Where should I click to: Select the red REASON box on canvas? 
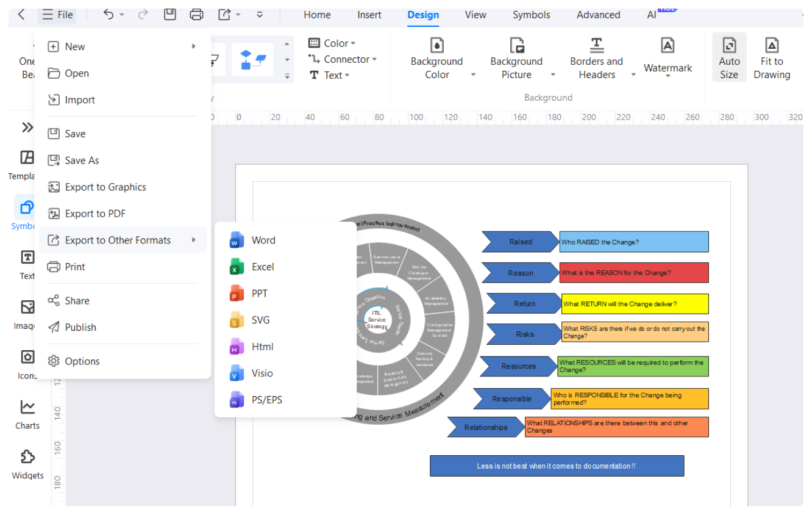[634, 273]
